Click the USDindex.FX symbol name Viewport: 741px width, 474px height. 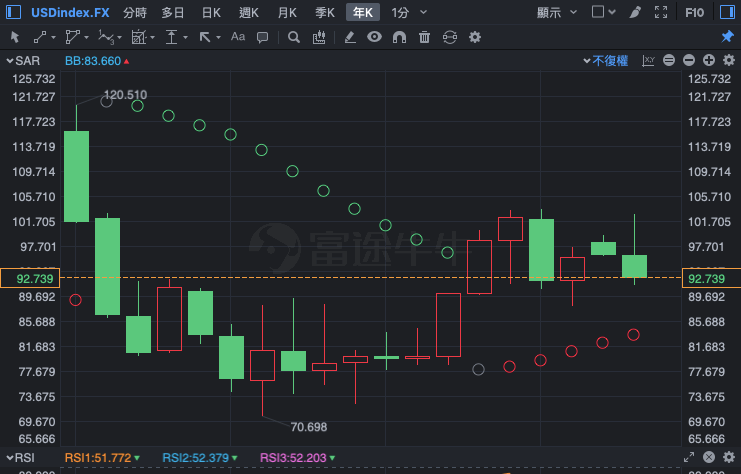70,12
